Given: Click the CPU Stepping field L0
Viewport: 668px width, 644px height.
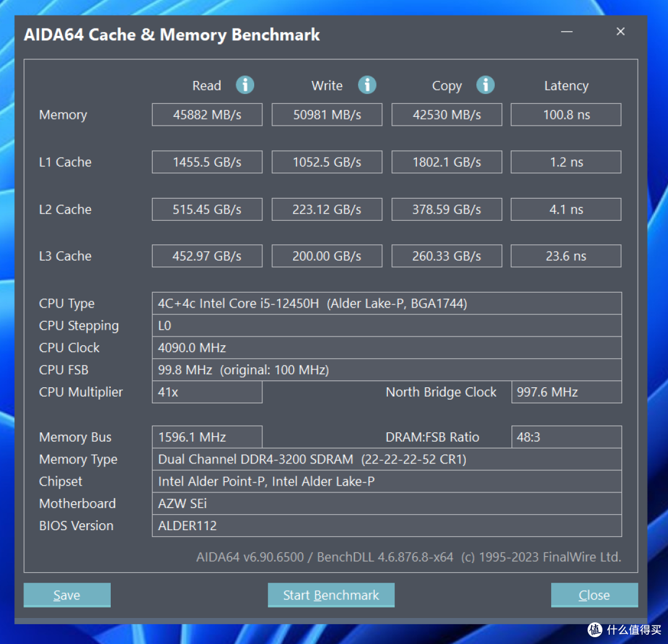Looking at the screenshot, I should point(387,325).
